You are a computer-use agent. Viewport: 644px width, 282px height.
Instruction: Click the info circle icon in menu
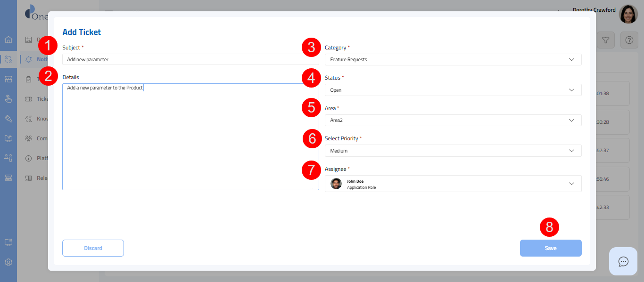click(x=28, y=158)
